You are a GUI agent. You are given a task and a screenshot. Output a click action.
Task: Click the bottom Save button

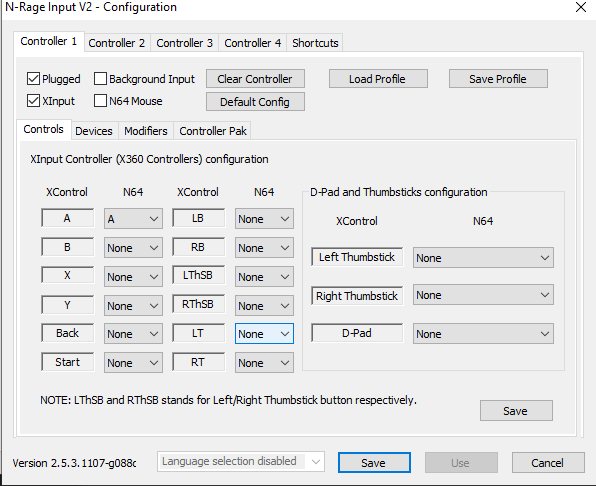pos(374,462)
